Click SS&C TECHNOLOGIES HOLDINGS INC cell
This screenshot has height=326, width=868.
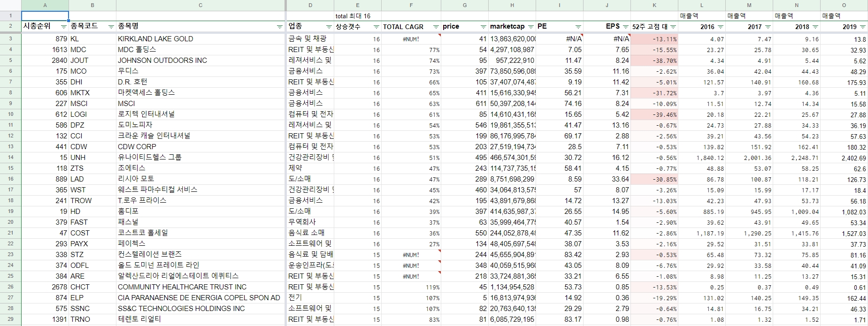point(200,309)
